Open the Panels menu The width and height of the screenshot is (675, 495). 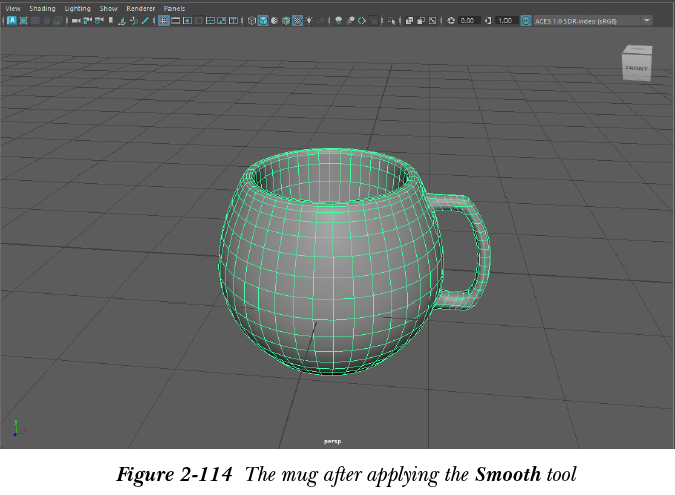point(174,8)
